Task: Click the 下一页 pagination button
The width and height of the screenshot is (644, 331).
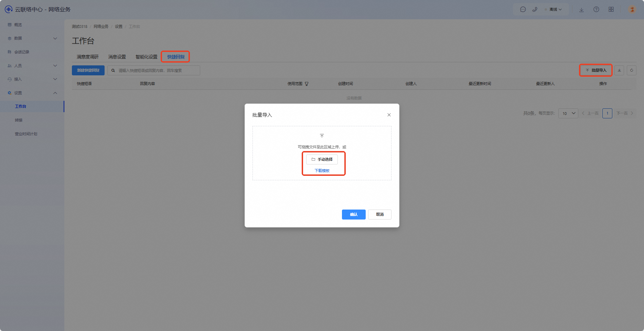Action: coord(625,113)
